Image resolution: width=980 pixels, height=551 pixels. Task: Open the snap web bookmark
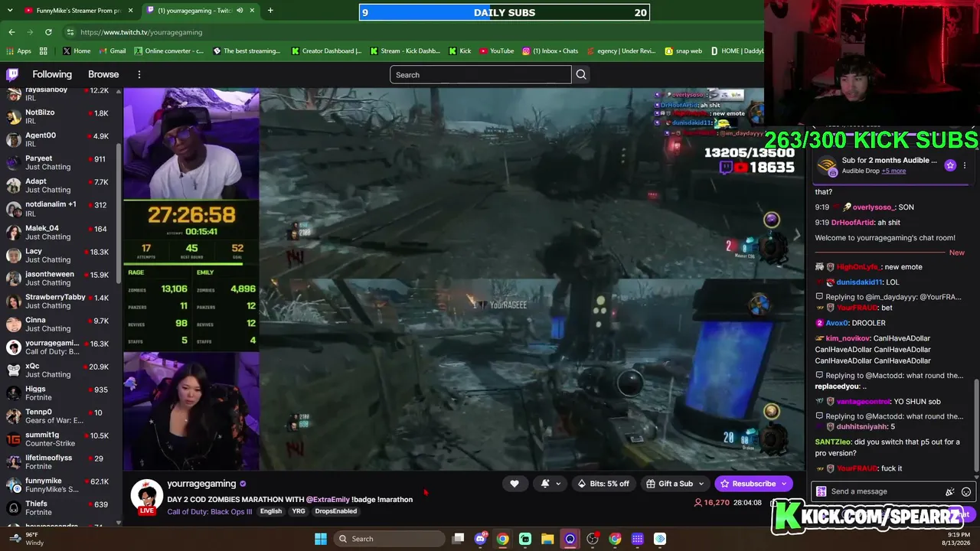point(683,51)
